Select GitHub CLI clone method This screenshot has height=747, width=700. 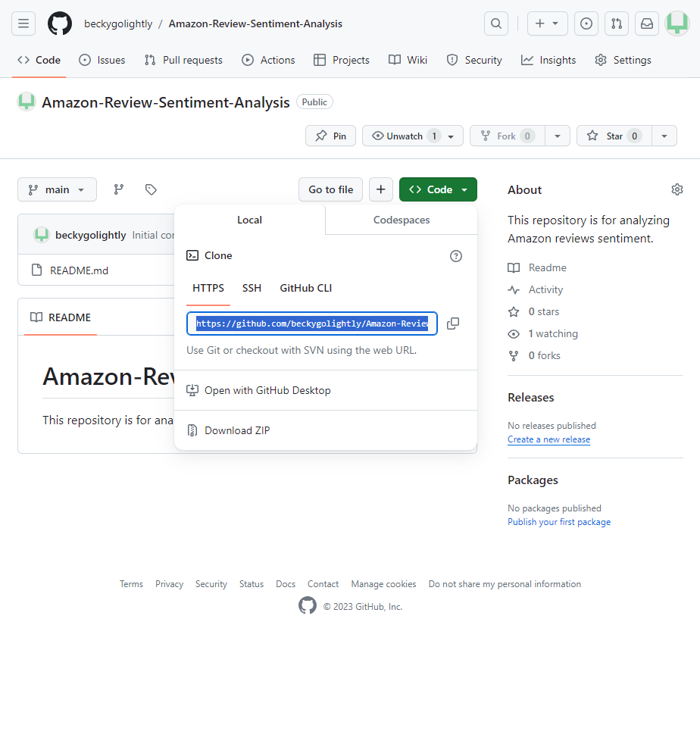(x=306, y=288)
